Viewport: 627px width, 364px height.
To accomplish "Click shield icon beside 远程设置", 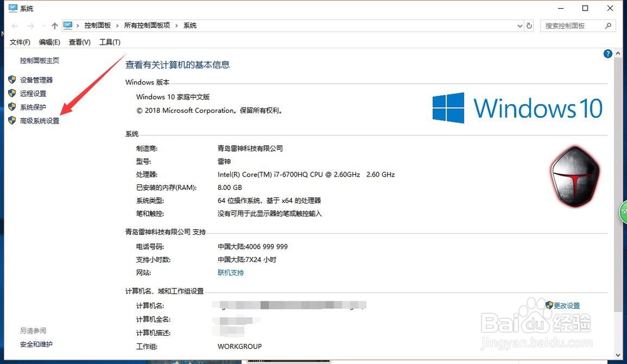I will (12, 93).
